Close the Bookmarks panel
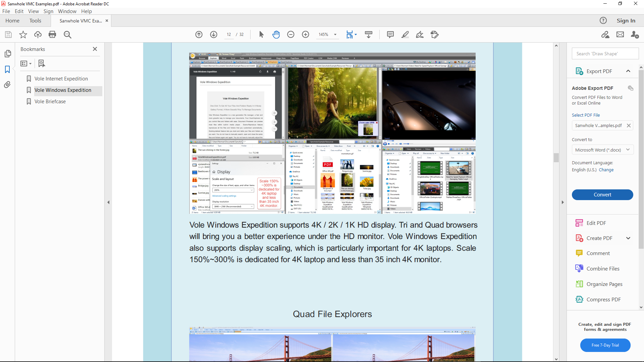Viewport: 644px width, 362px height. 95,49
